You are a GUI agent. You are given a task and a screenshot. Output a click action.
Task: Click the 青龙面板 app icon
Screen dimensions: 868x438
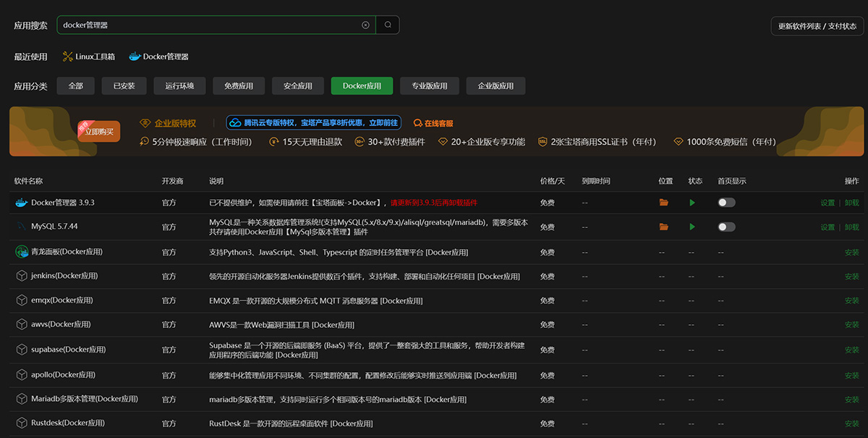(x=21, y=252)
